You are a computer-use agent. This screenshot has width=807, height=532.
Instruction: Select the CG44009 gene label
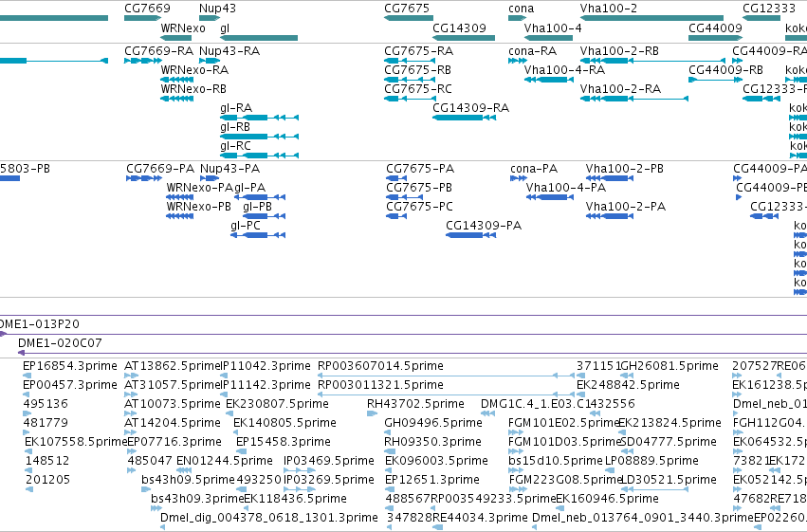(x=715, y=28)
